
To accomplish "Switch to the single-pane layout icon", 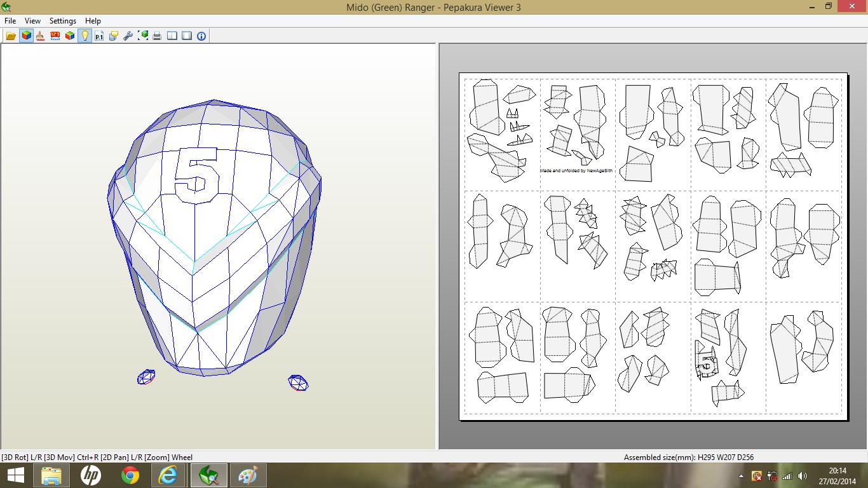I will click(187, 36).
